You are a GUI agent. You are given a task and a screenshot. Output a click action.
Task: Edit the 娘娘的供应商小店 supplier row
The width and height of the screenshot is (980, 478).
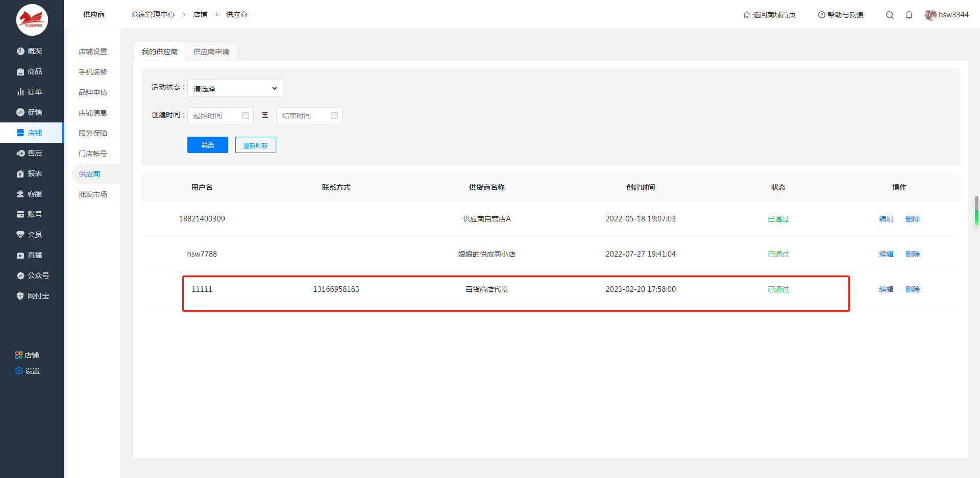click(x=886, y=254)
